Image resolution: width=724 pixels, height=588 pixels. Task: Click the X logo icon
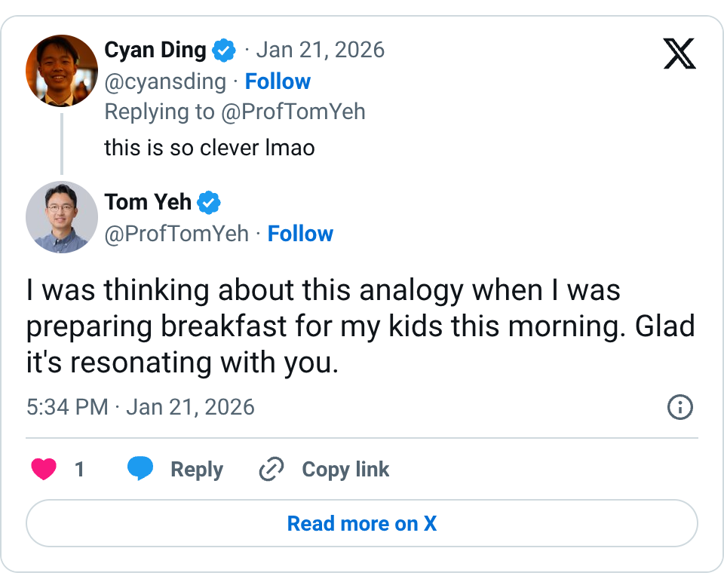[680, 53]
